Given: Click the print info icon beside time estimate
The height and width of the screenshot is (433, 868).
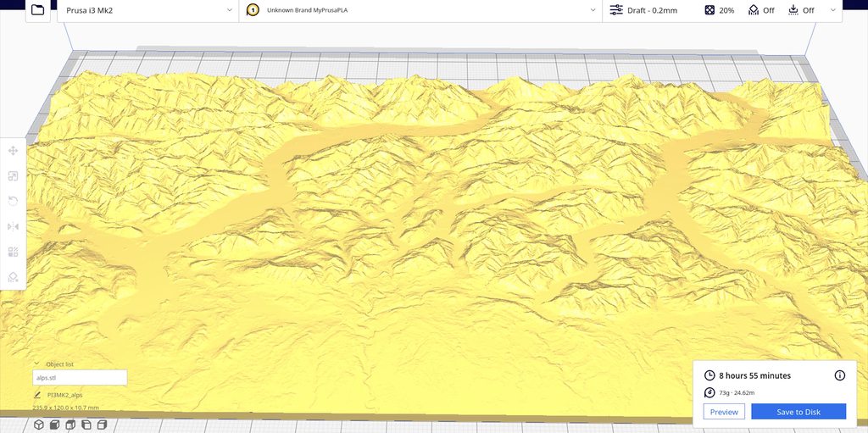Looking at the screenshot, I should 840,375.
